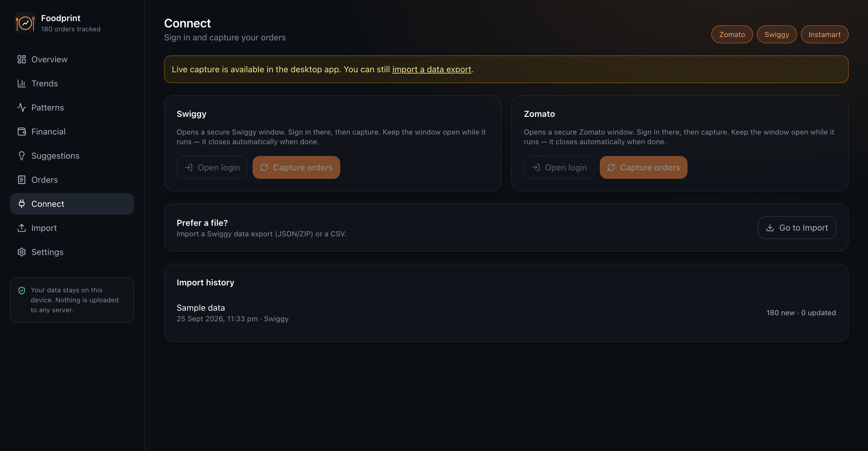The height and width of the screenshot is (451, 868).
Task: Open the Settings page label
Action: pyautogui.click(x=47, y=252)
